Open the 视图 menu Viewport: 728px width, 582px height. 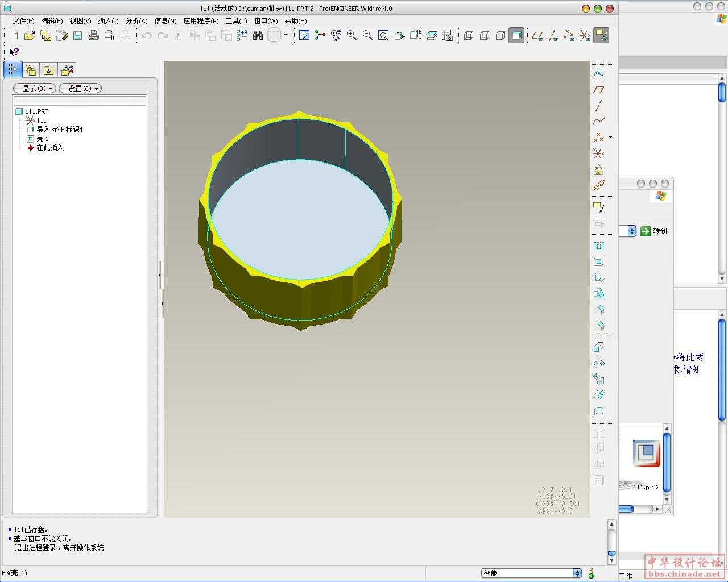pos(80,21)
